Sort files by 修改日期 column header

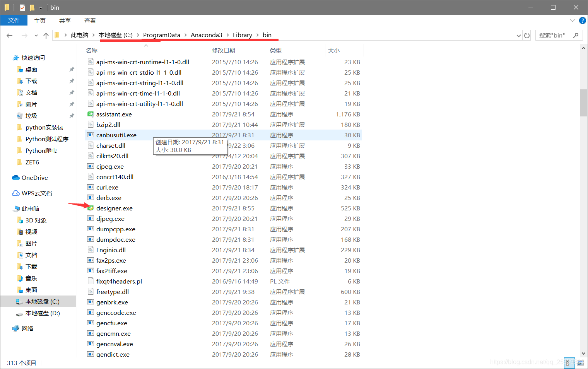point(224,50)
